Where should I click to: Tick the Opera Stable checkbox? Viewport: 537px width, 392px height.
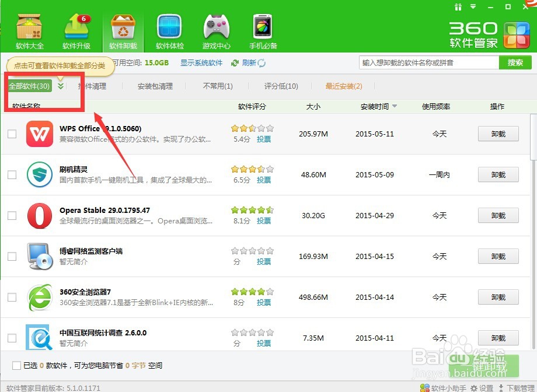coord(12,215)
